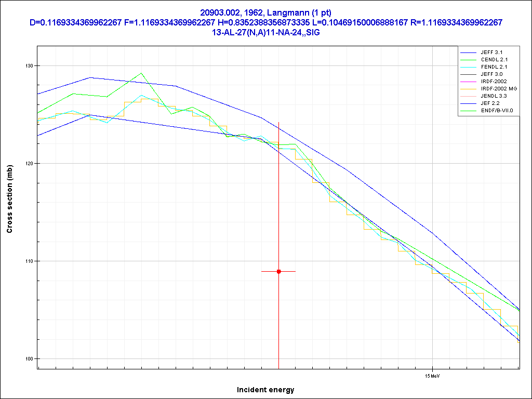532x399 pixels.
Task: Click the JEFF 3.0 legend label
Action: [491, 74]
